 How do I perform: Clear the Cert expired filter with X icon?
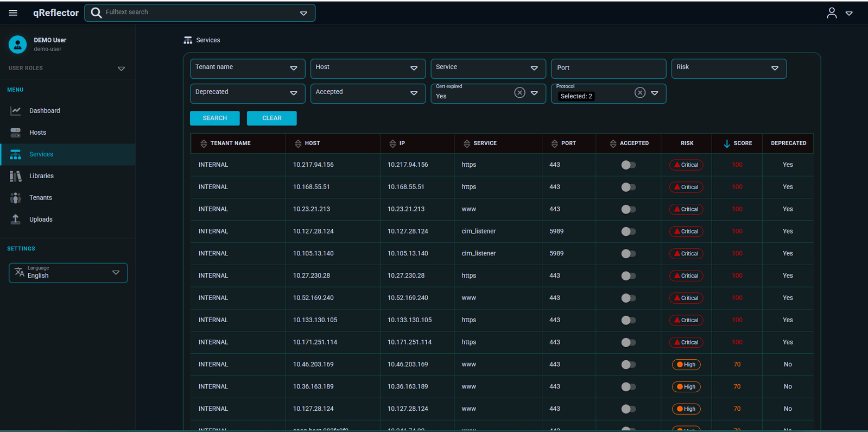[x=519, y=92]
